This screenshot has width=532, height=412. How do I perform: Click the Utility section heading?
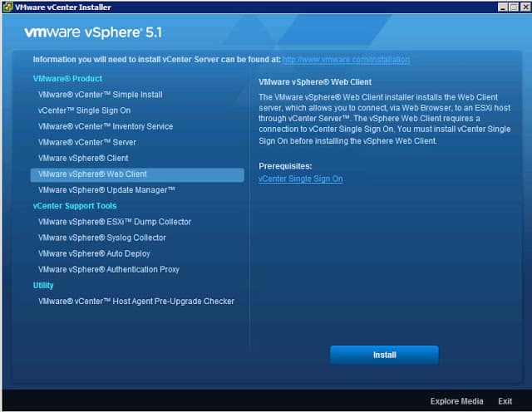[43, 286]
